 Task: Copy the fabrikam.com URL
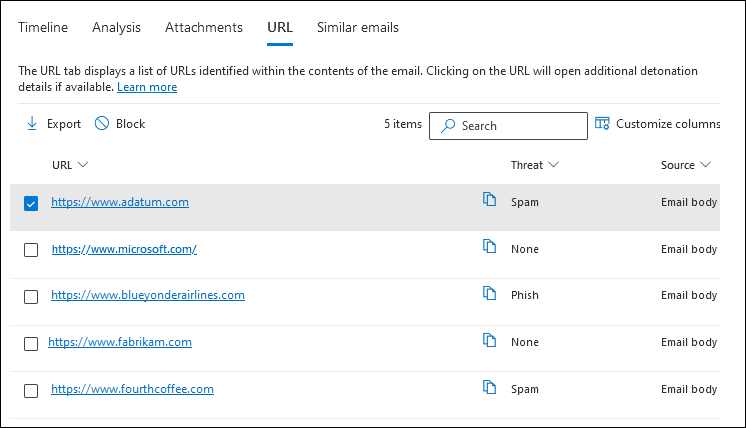pos(490,341)
